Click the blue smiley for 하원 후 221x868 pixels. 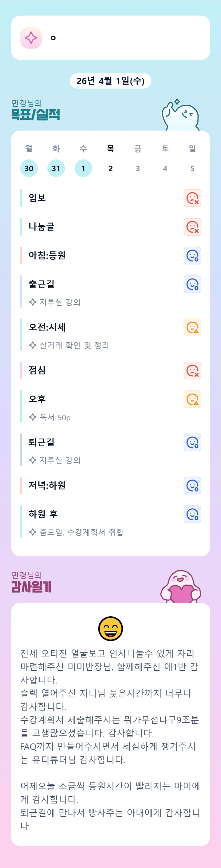[192, 514]
